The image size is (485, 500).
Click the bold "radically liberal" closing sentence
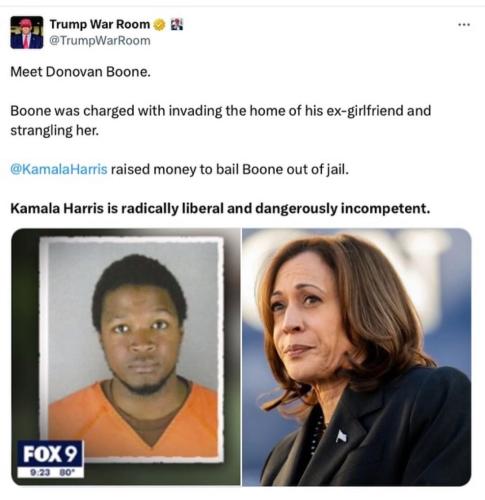(x=220, y=209)
